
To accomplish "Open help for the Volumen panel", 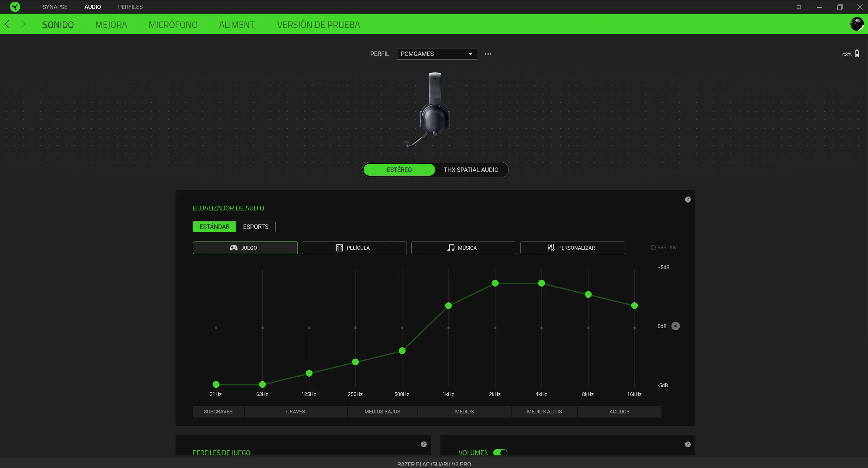I will pos(688,444).
